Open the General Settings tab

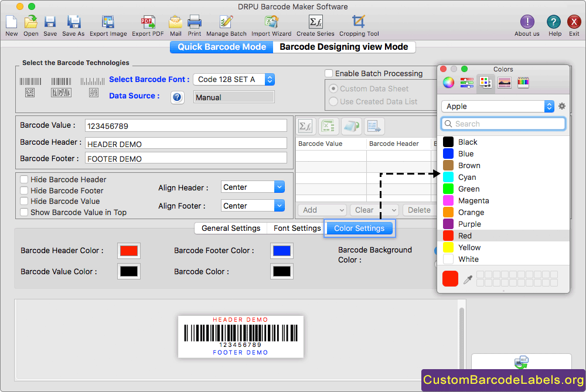[x=230, y=228]
